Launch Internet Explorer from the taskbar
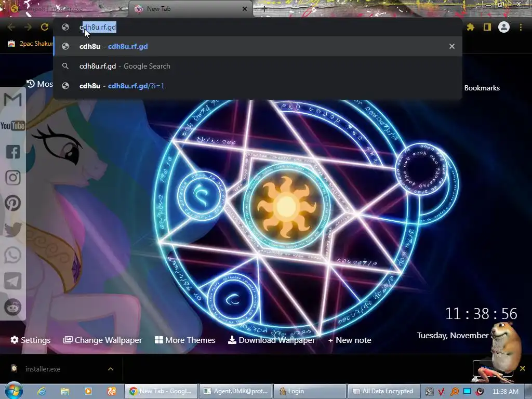532x399 pixels. click(x=42, y=391)
